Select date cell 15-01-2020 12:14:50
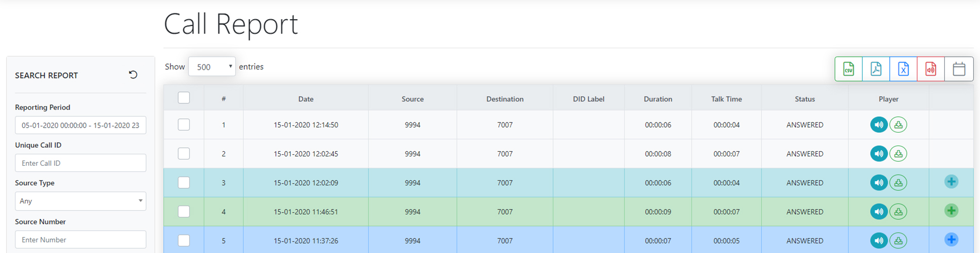The height and width of the screenshot is (253, 980). click(x=306, y=125)
